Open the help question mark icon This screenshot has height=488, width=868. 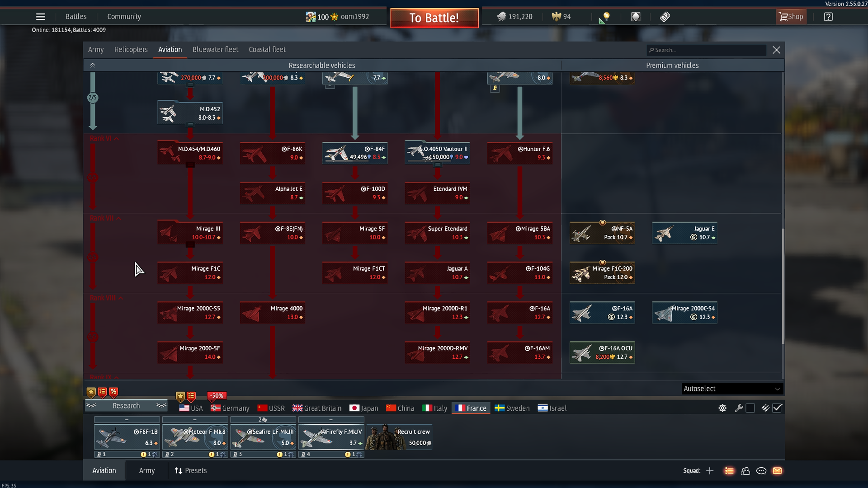pos(828,17)
